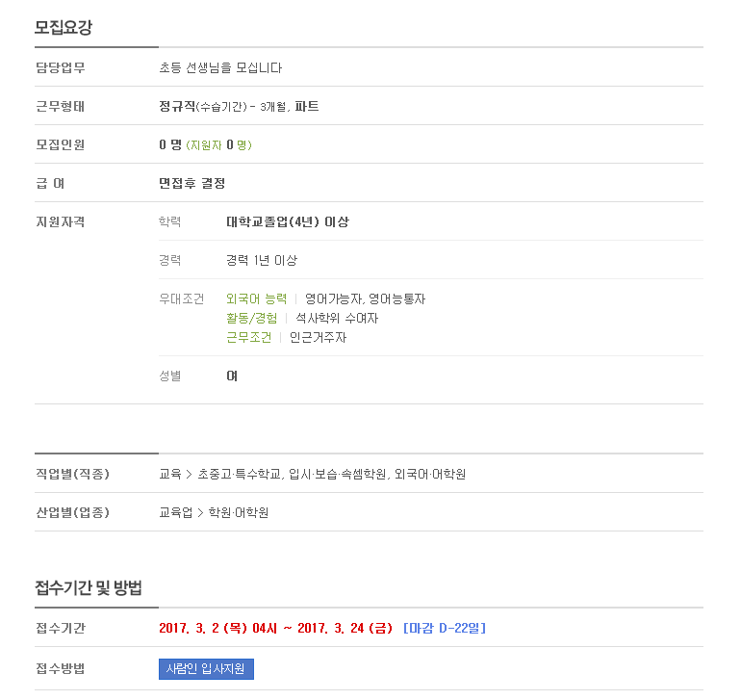
Task: Click the 지원자 0 명 applicant count
Action: coord(218,145)
